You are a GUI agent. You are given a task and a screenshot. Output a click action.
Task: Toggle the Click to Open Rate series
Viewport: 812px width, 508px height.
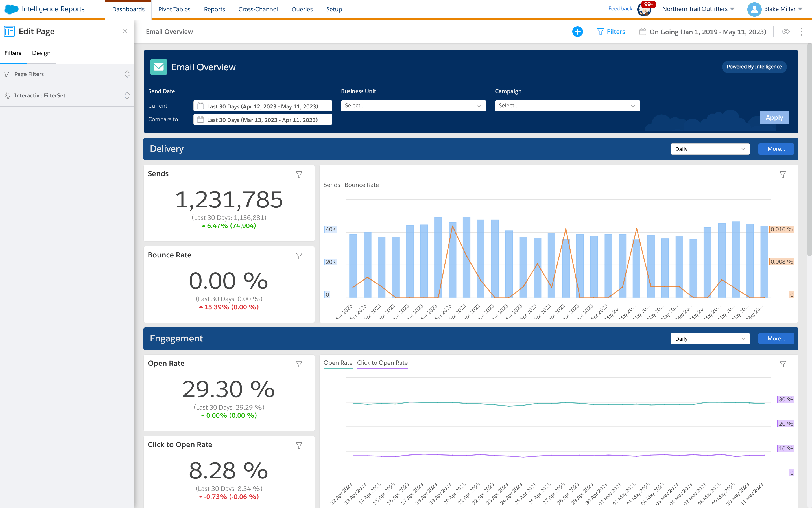[382, 363]
